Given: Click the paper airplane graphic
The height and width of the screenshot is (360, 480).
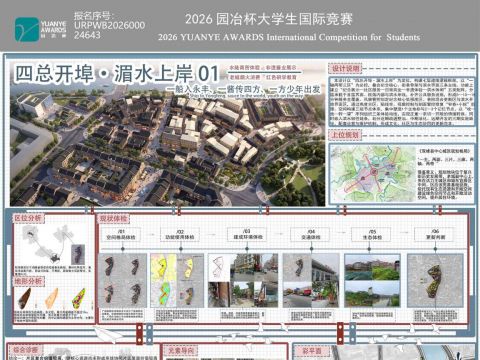Looking at the screenshot, I should (x=107, y=335).
